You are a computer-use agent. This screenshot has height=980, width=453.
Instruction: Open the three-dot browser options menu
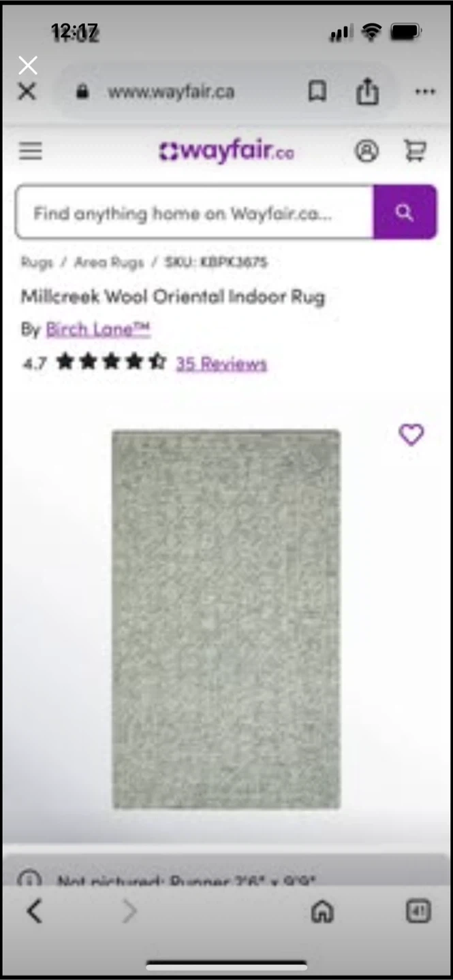tap(425, 92)
